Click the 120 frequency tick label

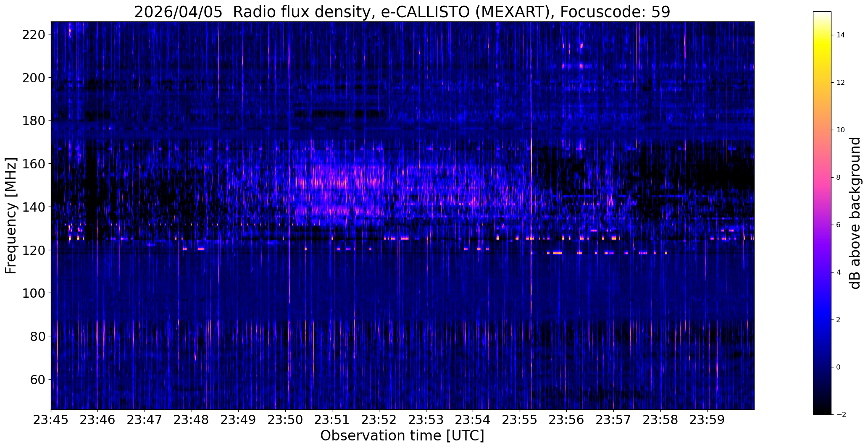[34, 250]
